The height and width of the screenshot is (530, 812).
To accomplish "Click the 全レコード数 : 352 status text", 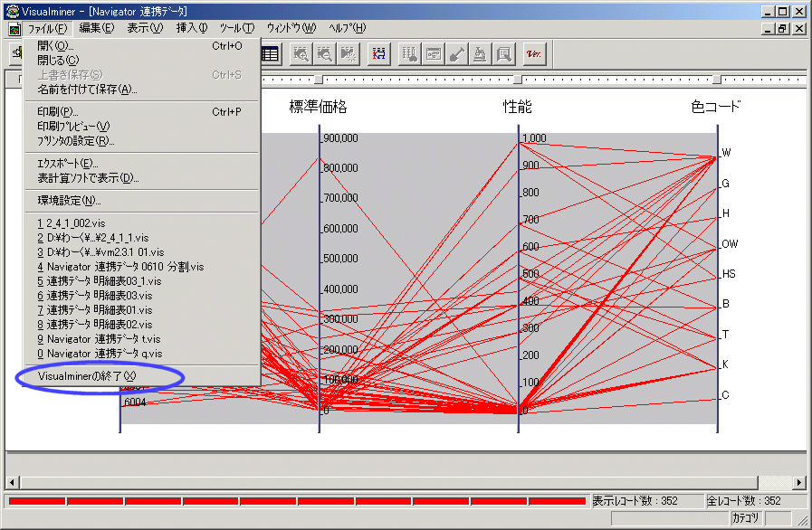I will point(743,501).
